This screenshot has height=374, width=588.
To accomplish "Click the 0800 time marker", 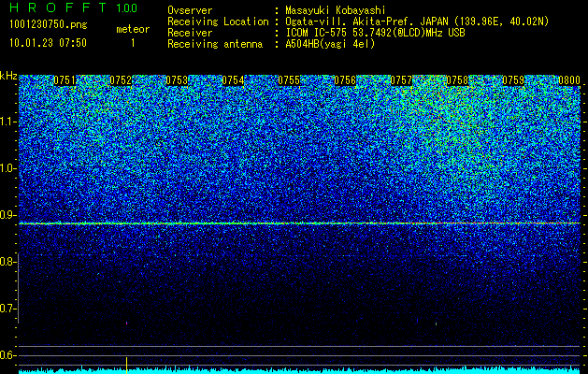I will [569, 80].
